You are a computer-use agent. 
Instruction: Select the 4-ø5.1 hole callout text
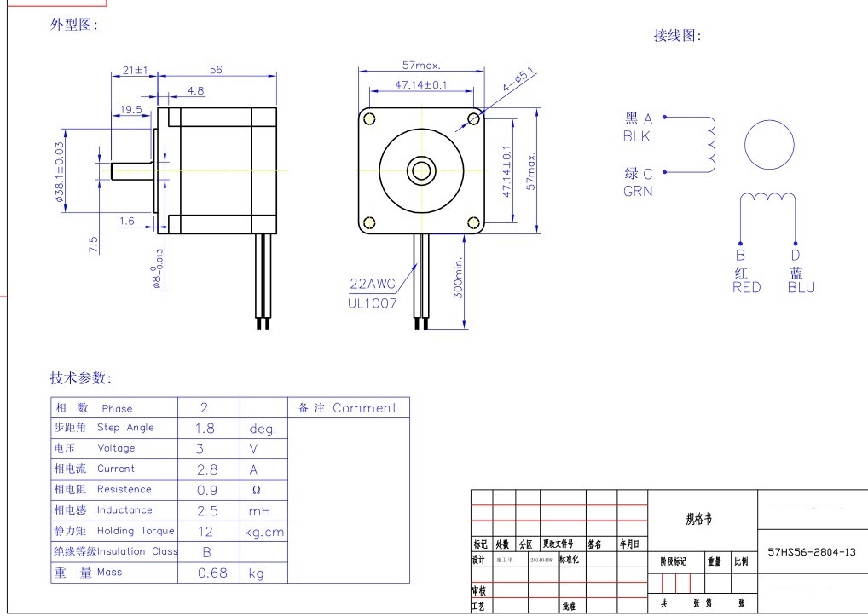point(519,79)
